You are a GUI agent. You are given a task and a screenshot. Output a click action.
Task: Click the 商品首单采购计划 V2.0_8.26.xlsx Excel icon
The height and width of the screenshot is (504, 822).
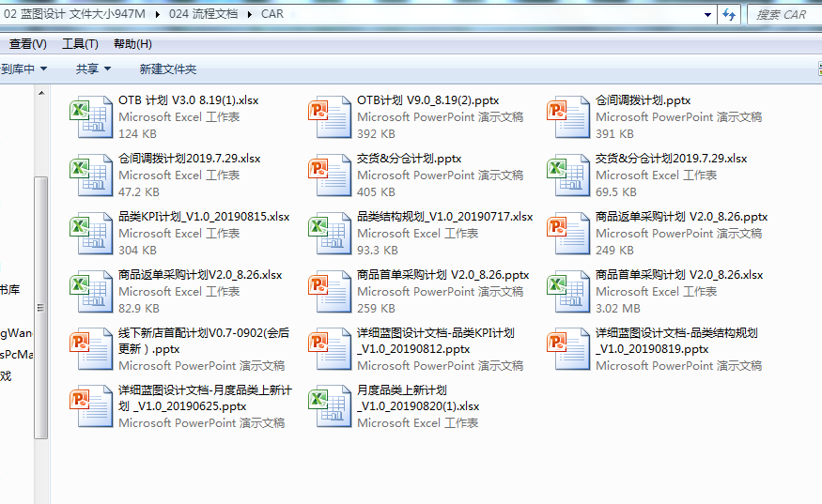pyautogui.click(x=566, y=293)
